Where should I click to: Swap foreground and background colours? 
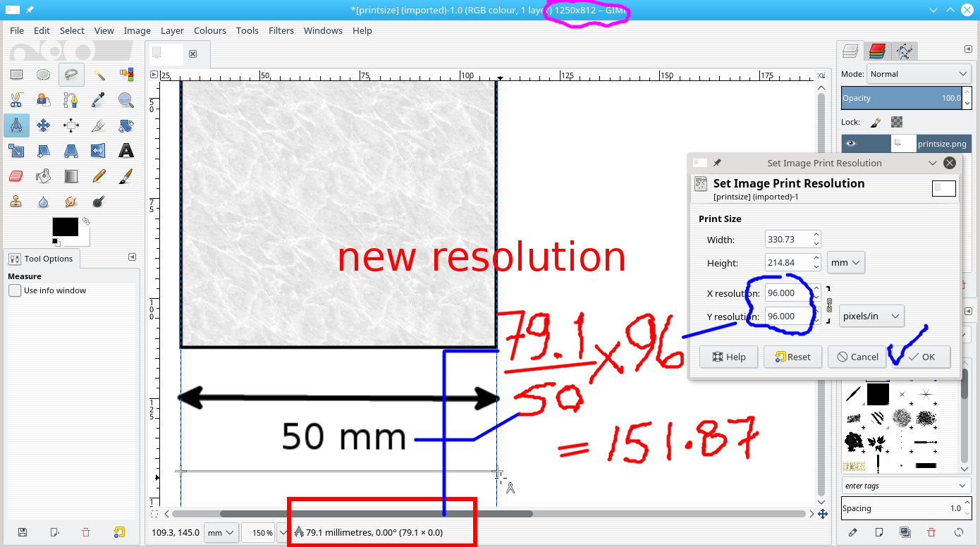[x=86, y=221]
